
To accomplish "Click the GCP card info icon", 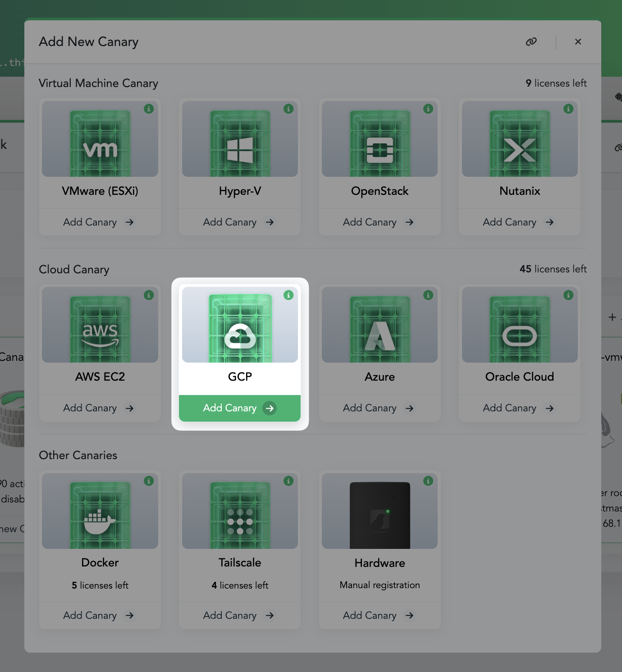I will [x=288, y=295].
